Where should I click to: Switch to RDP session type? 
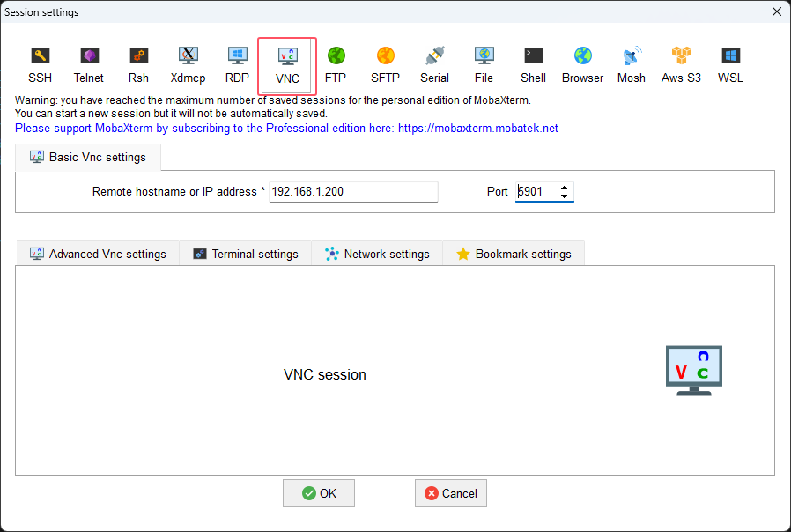click(237, 65)
